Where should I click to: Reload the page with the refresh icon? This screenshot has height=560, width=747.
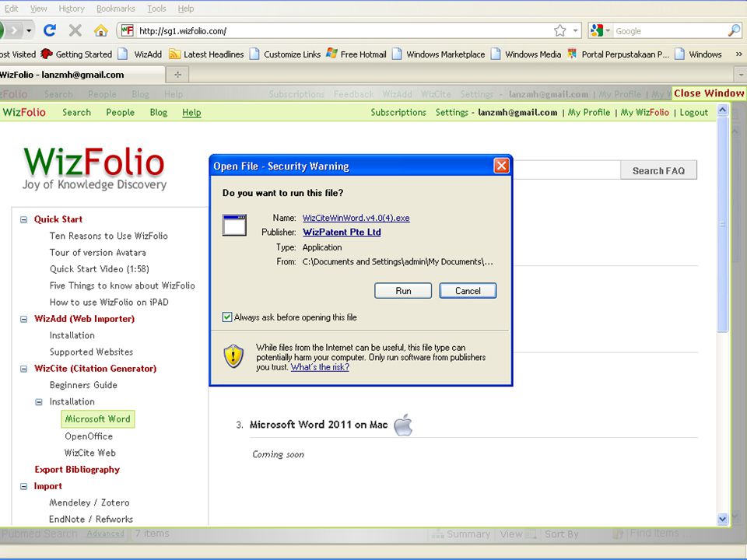pyautogui.click(x=50, y=31)
